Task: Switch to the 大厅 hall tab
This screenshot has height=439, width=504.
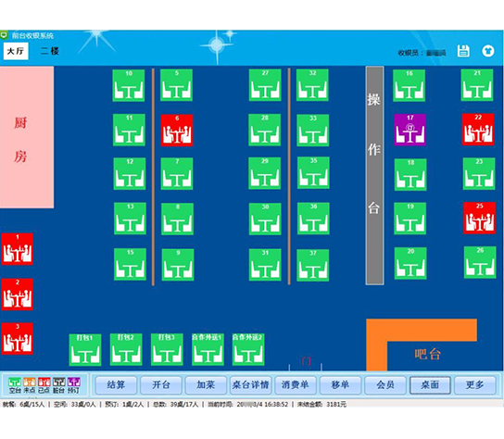Action: tap(16, 51)
